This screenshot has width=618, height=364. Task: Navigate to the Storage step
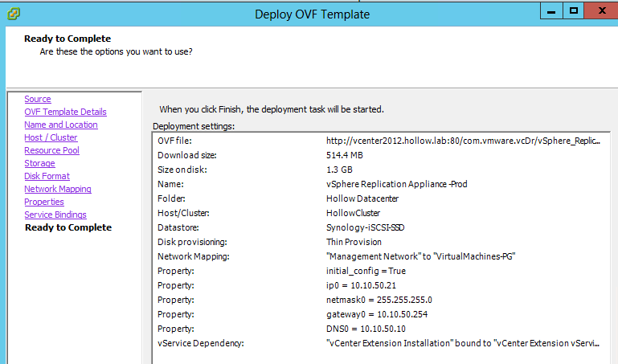pyautogui.click(x=39, y=163)
